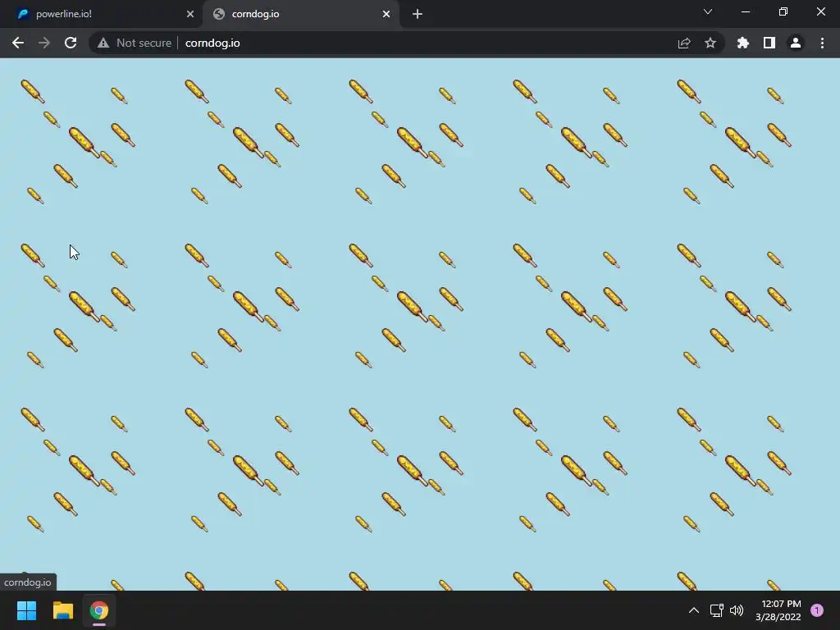This screenshot has height=630, width=840.
Task: Open network settings in tray
Action: tap(716, 610)
